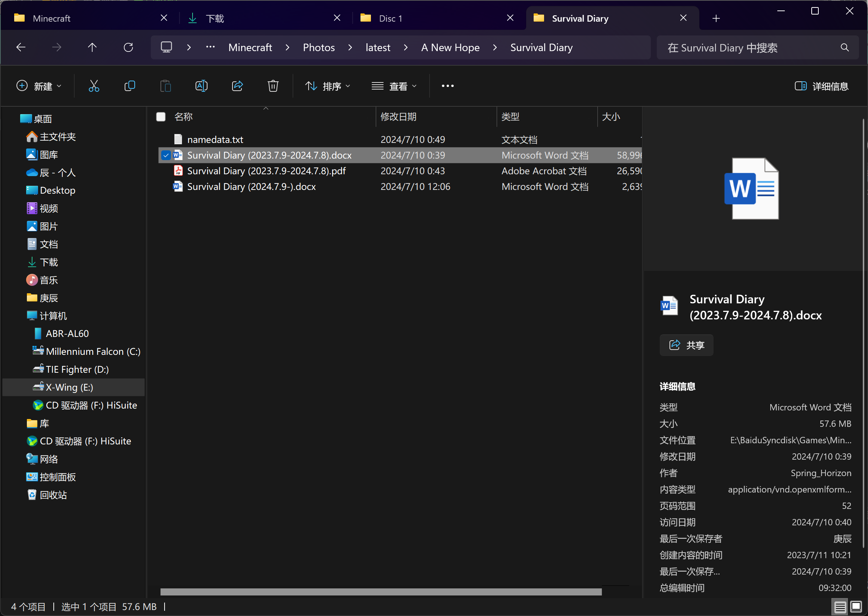Expand the chevron after A New Hope
Viewport: 868px width, 616px height.
pyautogui.click(x=495, y=47)
